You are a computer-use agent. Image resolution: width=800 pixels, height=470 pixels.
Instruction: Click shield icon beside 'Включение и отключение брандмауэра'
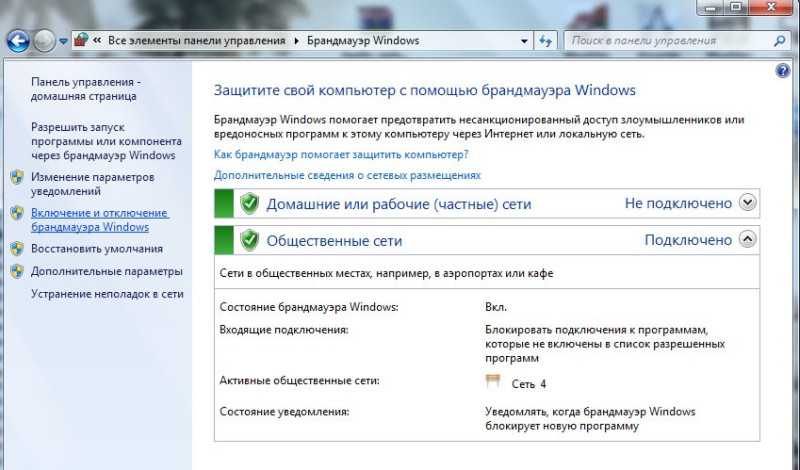point(17,213)
